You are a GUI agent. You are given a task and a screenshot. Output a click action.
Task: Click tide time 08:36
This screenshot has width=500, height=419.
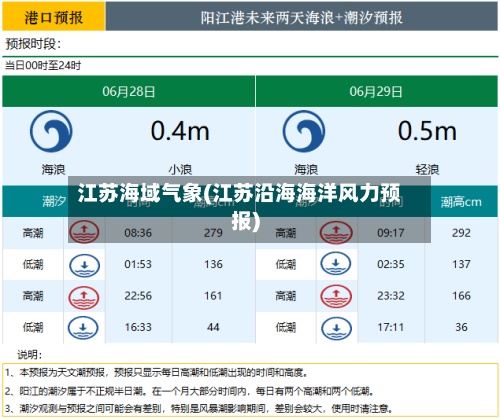coord(138,233)
